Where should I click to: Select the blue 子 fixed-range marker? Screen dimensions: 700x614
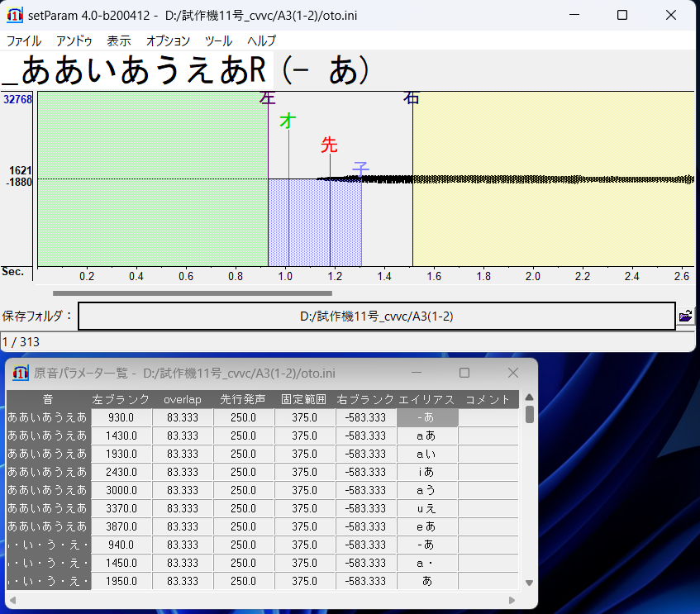[360, 169]
